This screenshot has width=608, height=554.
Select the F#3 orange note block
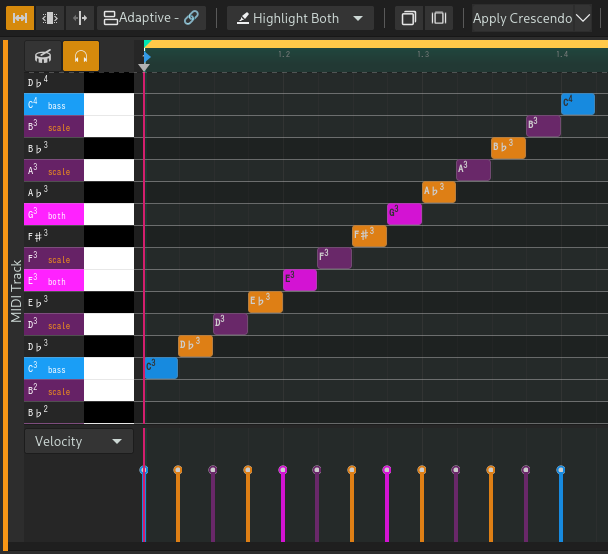point(369,236)
